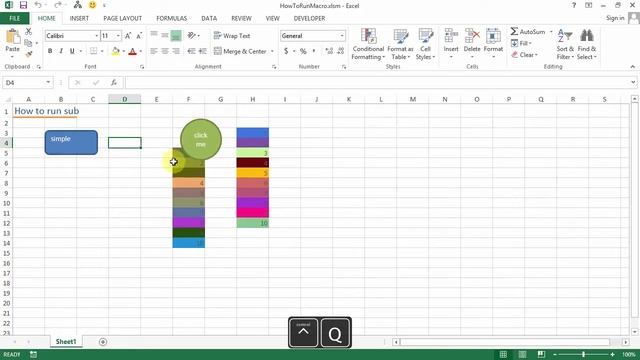Image resolution: width=640 pixels, height=360 pixels.
Task: Click the smiley feedback icon
Action: pyautogui.click(x=93, y=5)
